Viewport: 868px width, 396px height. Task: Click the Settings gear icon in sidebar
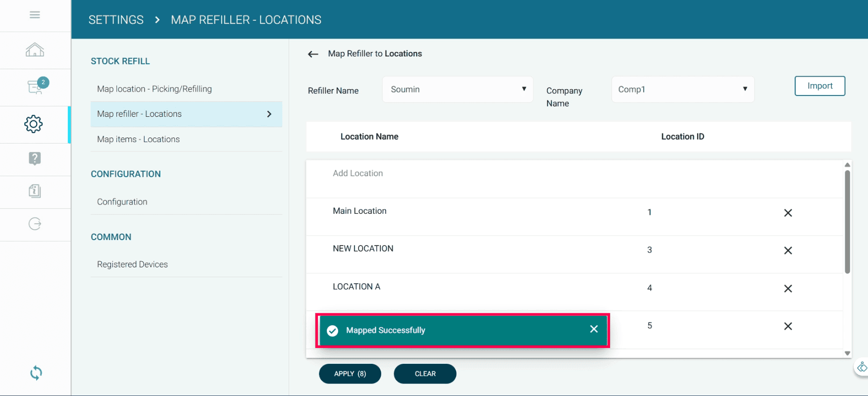click(34, 124)
